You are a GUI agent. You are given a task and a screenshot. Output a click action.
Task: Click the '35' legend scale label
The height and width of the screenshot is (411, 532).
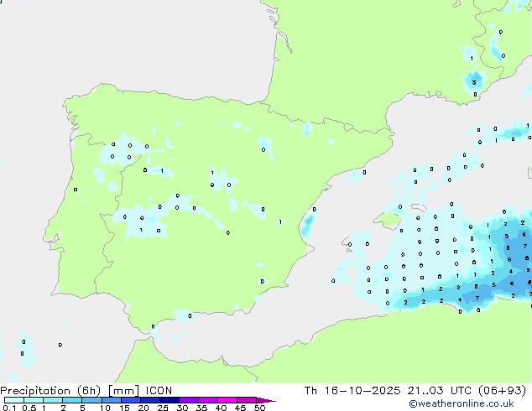(201, 408)
